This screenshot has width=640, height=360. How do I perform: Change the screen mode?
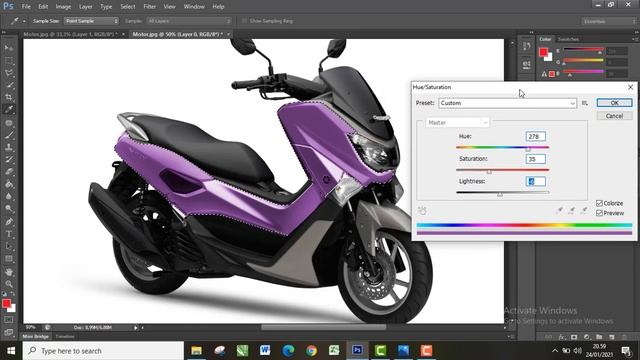9,332
